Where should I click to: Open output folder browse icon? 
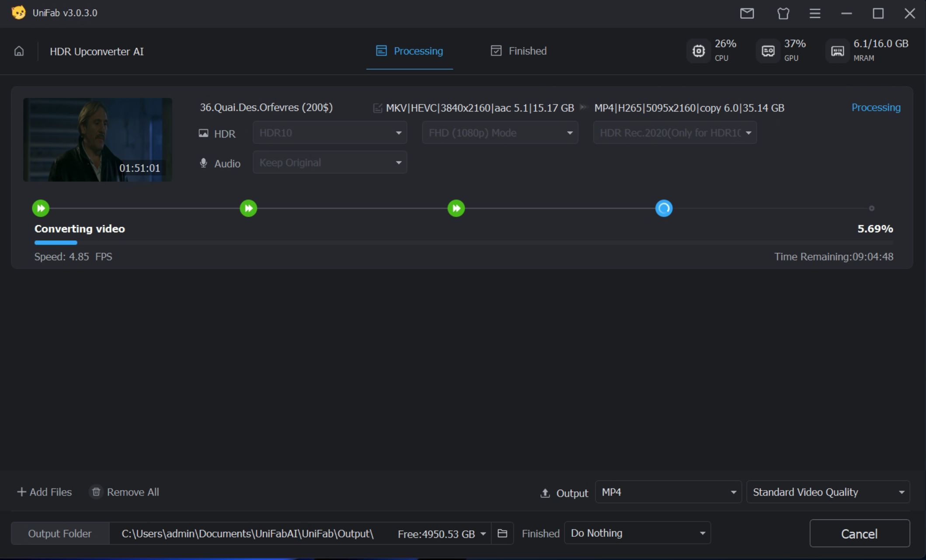click(502, 533)
